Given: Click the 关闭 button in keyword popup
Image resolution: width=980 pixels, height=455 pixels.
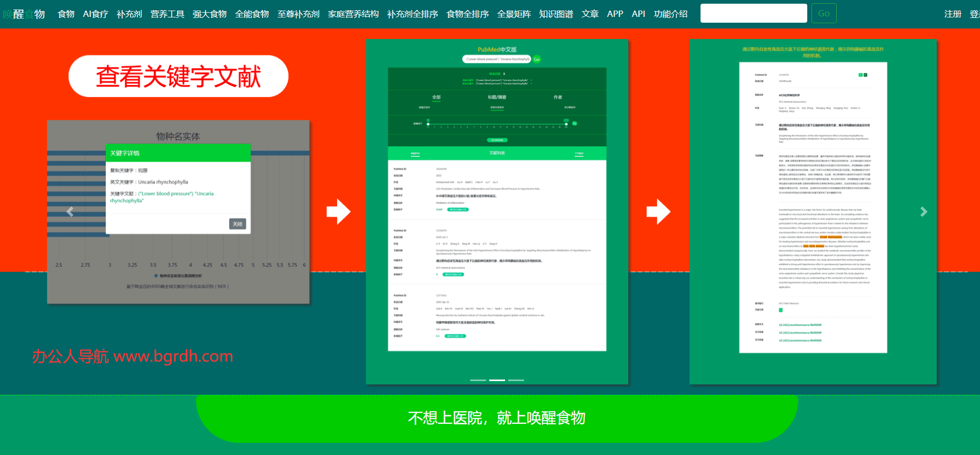Looking at the screenshot, I should pos(237,224).
